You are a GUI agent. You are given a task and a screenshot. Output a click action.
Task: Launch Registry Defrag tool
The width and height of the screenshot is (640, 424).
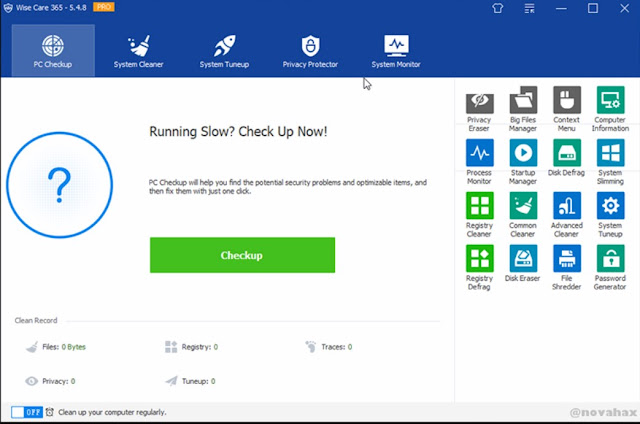coord(479,267)
